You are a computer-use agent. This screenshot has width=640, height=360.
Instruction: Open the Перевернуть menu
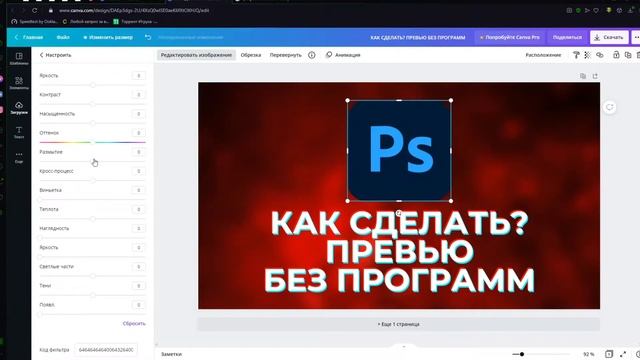(285, 55)
